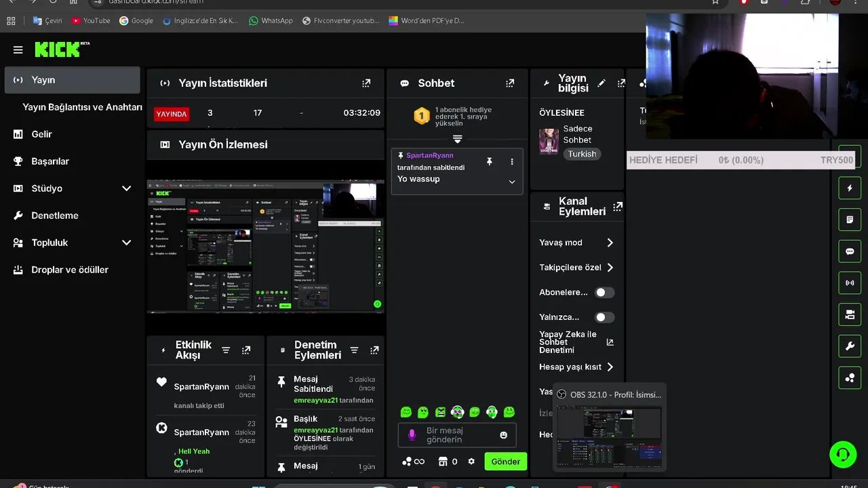Open the green headset support button
This screenshot has height=488, width=868.
[843, 454]
